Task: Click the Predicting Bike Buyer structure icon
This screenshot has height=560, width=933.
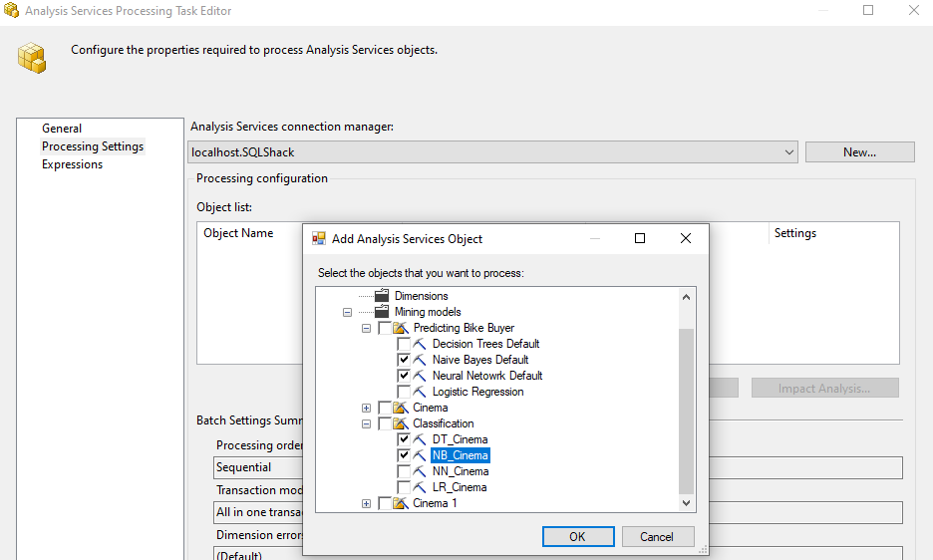Action: (401, 328)
